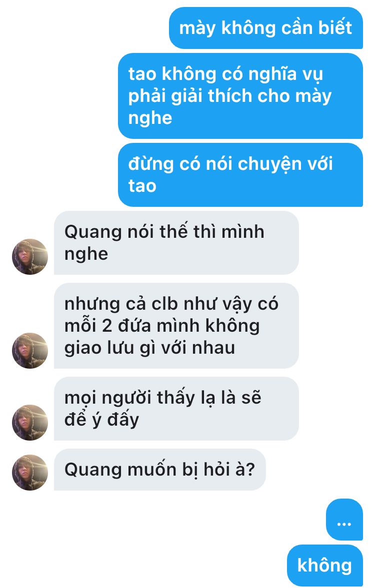This screenshot has height=588, width=375.
Task: Click avatar beside 'Quang nói thế thì mình nghe'
Action: click(30, 257)
